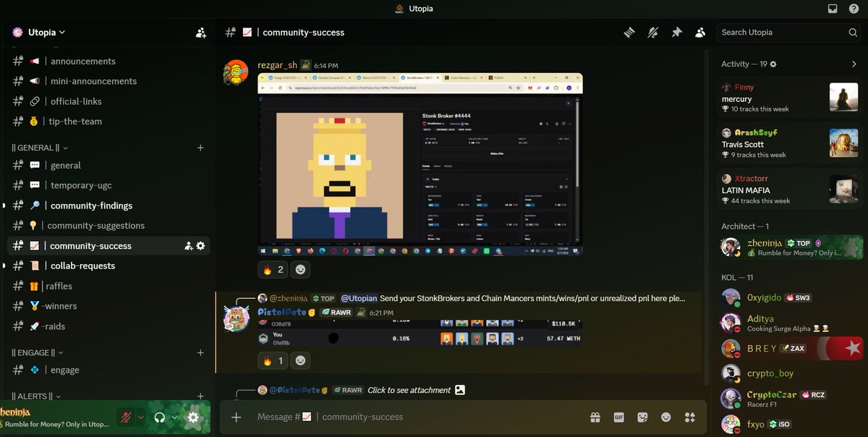Open pinned messages icon
The image size is (868, 437).
pyautogui.click(x=676, y=33)
